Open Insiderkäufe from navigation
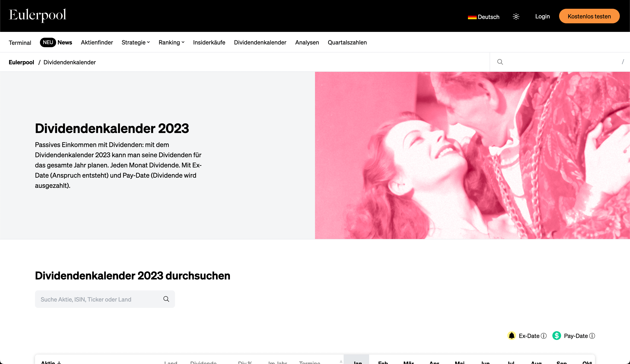 click(x=209, y=42)
